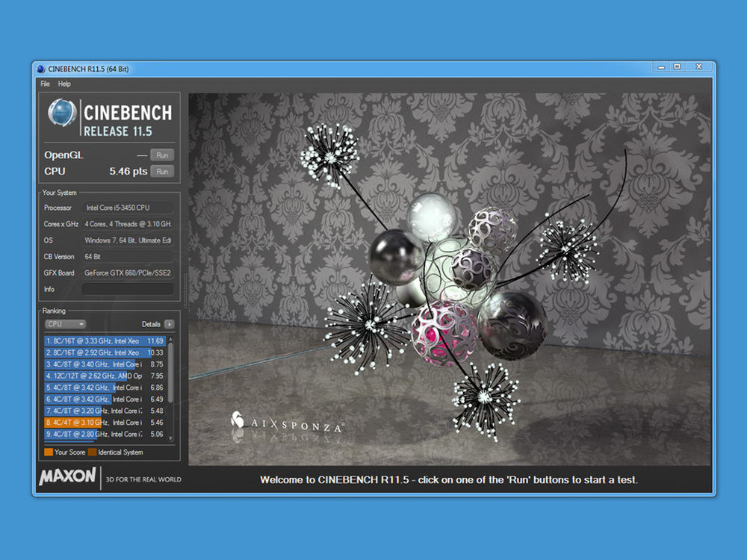Image resolution: width=747 pixels, height=560 pixels.
Task: Click the ranking list scroll up arrow
Action: coord(170,340)
